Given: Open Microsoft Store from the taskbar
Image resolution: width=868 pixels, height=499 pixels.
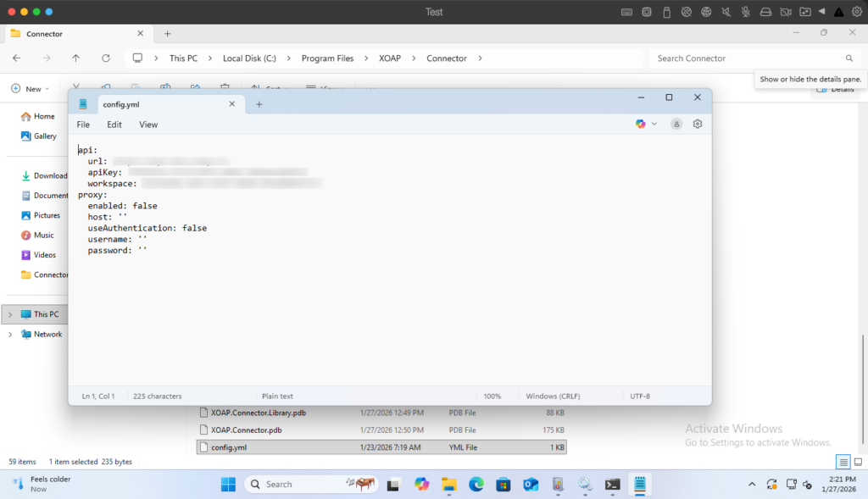Looking at the screenshot, I should point(504,485).
